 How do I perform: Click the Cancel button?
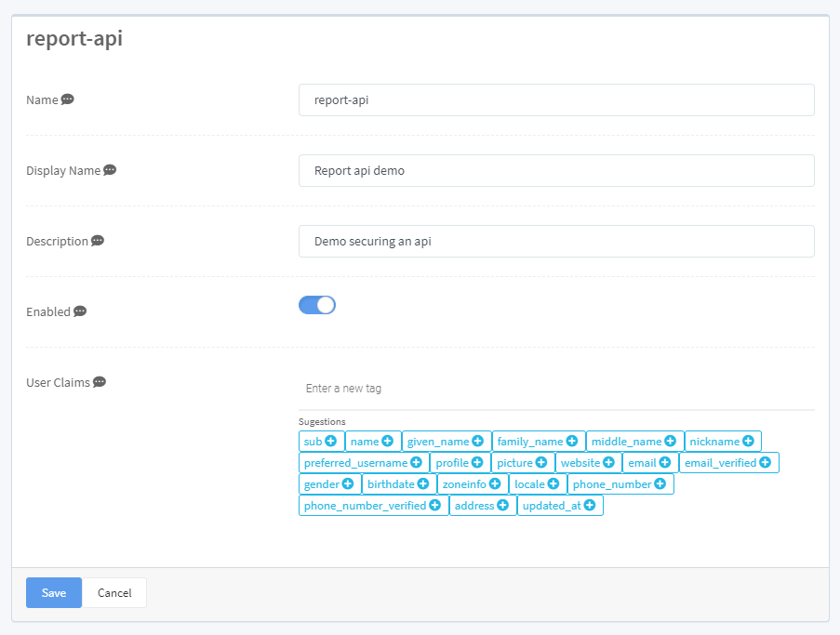tap(114, 592)
